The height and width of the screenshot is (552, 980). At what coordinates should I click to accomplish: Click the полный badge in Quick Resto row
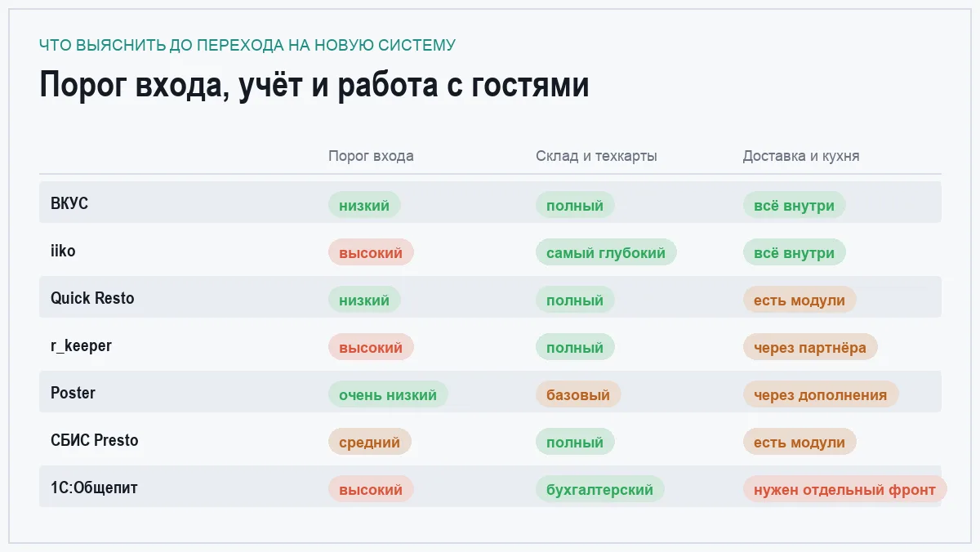[575, 300]
